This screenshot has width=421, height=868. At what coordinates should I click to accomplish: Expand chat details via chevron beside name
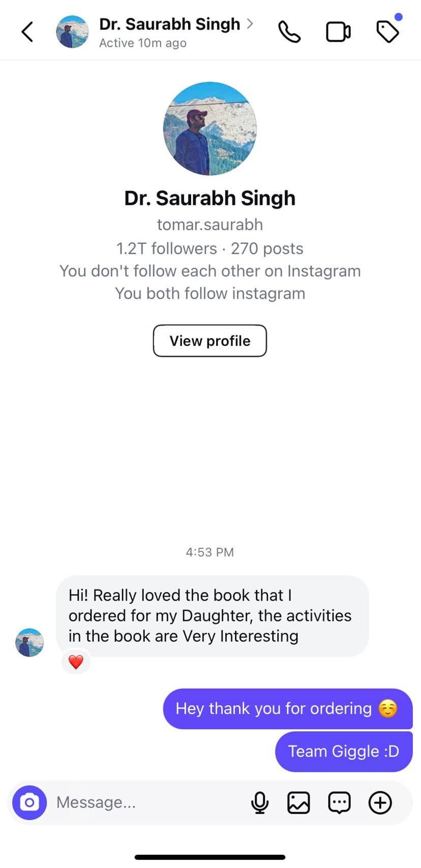click(x=250, y=24)
